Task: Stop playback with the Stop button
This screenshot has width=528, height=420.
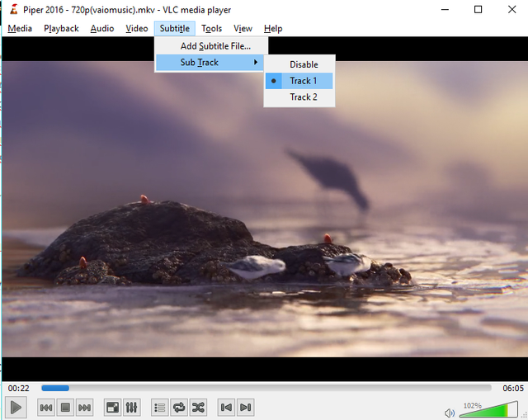Action: (65, 408)
